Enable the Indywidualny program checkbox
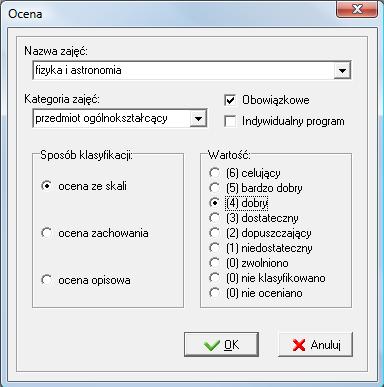The image size is (384, 387). coord(230,121)
